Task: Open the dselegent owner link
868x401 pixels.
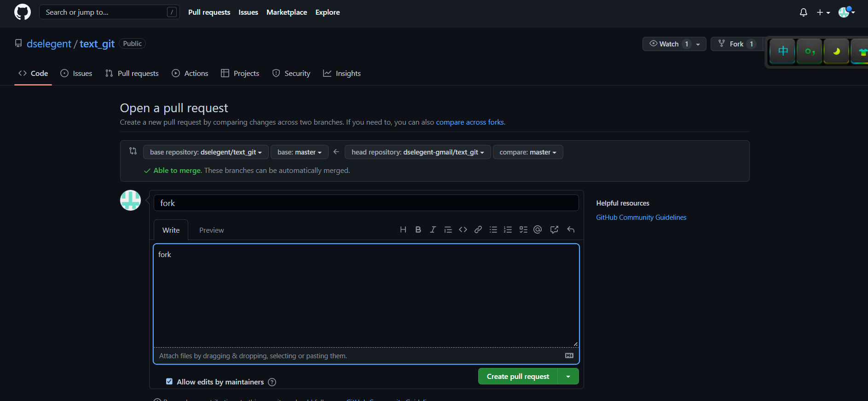Action: [49, 44]
